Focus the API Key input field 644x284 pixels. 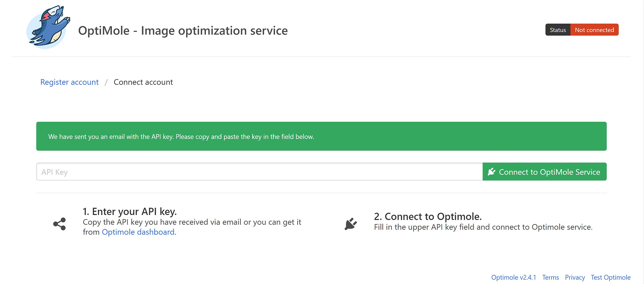click(259, 172)
